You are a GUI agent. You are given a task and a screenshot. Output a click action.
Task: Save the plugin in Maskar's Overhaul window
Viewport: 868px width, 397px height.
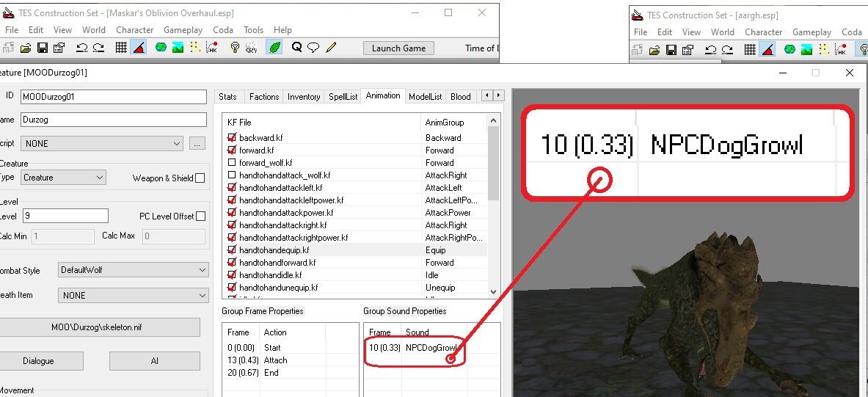[42, 48]
